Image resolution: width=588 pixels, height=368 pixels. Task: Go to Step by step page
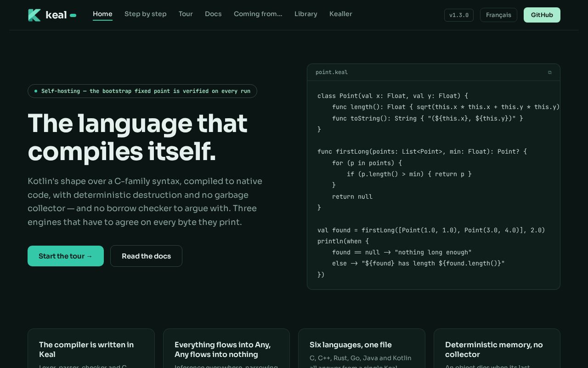tap(146, 14)
